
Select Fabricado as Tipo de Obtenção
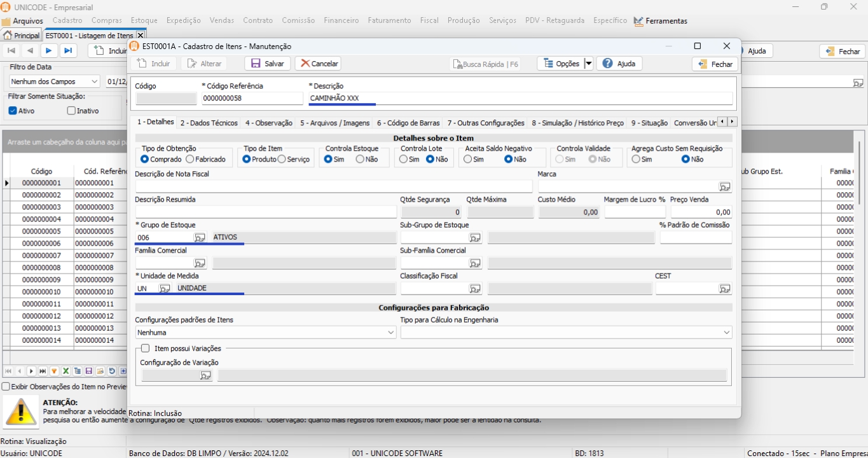[x=190, y=160]
